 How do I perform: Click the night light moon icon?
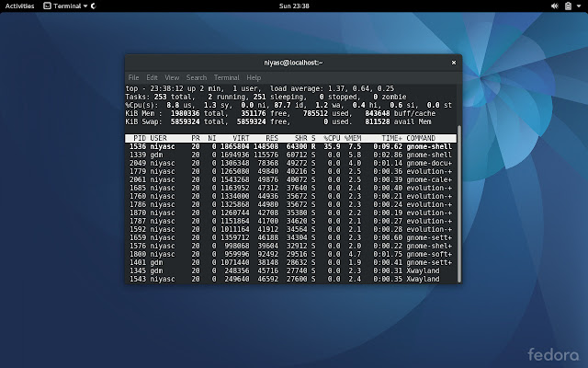[94, 6]
